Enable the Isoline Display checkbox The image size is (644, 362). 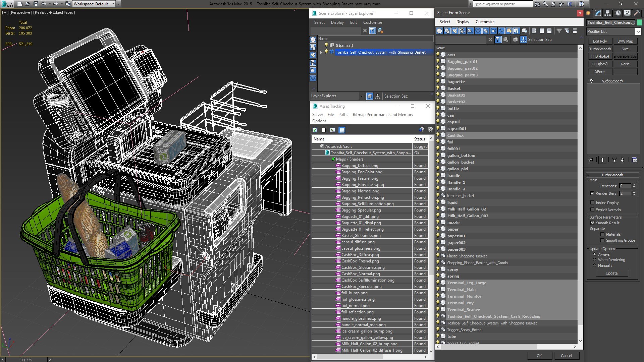pyautogui.click(x=592, y=203)
